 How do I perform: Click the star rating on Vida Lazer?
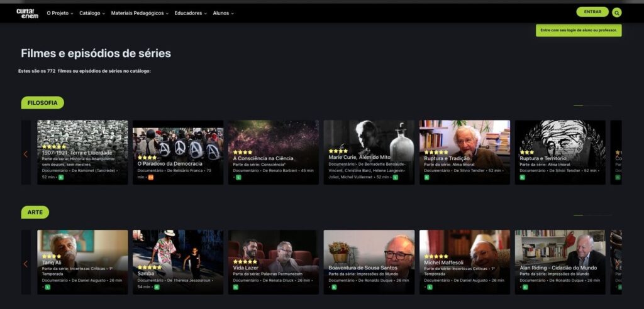click(245, 261)
